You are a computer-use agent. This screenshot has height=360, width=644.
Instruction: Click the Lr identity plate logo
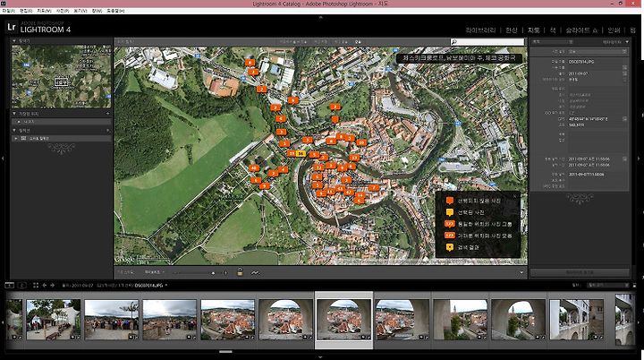coord(12,27)
